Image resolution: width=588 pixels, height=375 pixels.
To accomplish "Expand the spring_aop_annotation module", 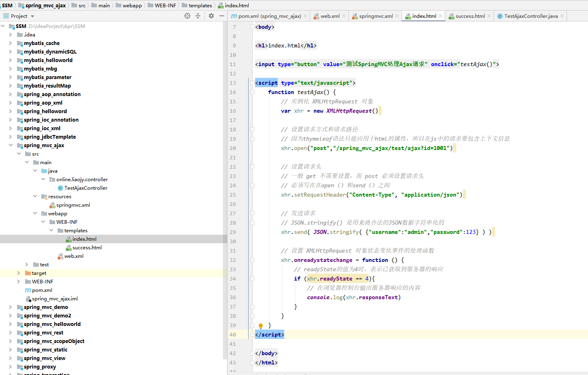I will click(x=11, y=94).
